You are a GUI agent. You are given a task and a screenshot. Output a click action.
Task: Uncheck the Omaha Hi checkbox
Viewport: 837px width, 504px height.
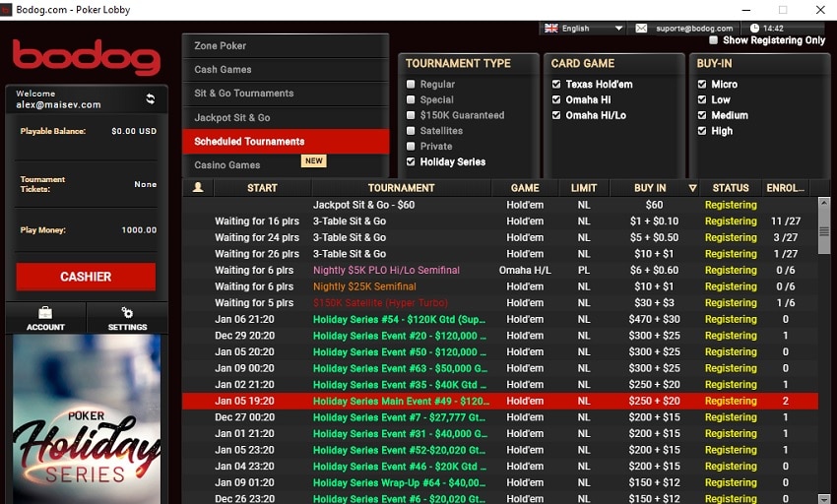[x=556, y=99]
